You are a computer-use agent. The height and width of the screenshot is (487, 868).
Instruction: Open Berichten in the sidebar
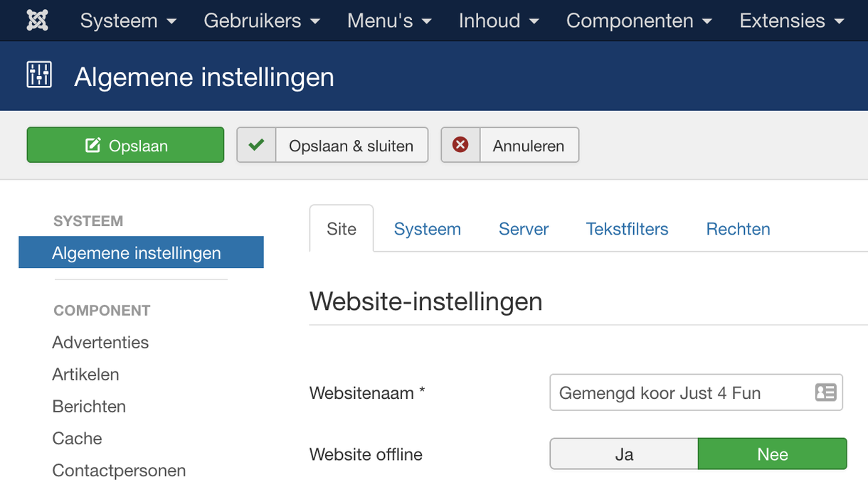coord(89,406)
